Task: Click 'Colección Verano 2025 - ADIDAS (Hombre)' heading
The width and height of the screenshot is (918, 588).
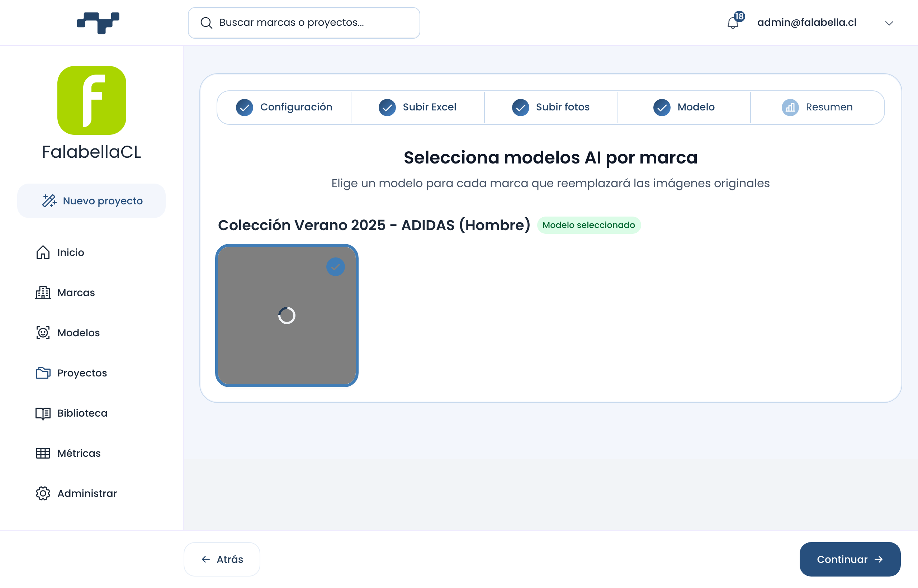Action: (x=374, y=225)
